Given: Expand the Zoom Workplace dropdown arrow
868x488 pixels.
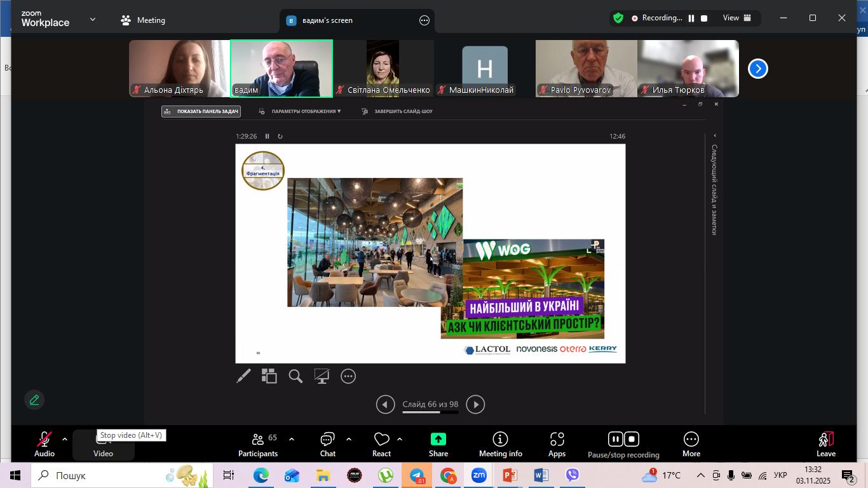Looking at the screenshot, I should [93, 20].
